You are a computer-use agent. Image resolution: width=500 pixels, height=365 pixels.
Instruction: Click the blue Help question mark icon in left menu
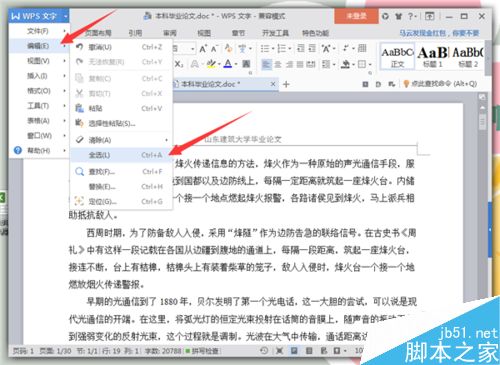pos(18,150)
